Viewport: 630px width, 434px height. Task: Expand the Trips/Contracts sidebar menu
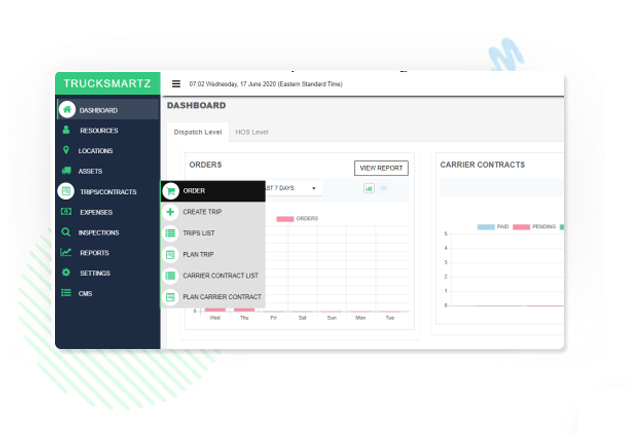(x=107, y=192)
